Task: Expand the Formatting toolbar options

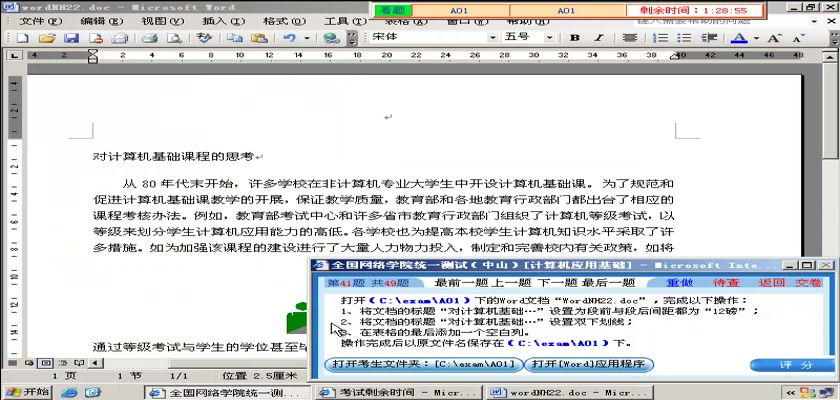Action: tap(834, 38)
